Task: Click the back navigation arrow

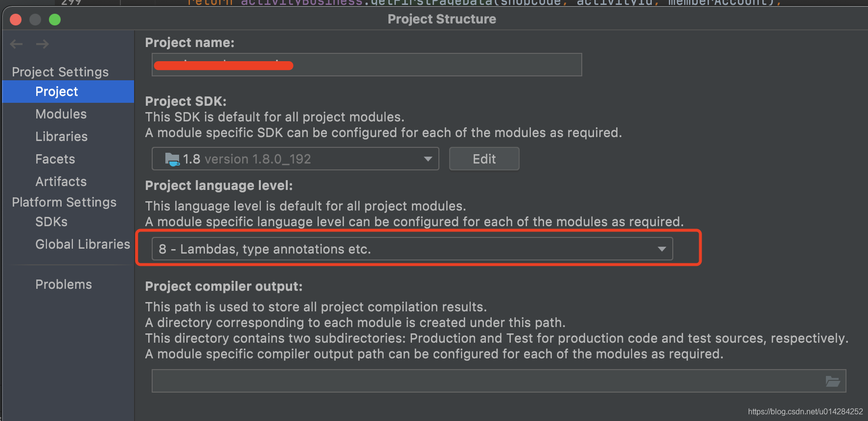Action: point(16,44)
